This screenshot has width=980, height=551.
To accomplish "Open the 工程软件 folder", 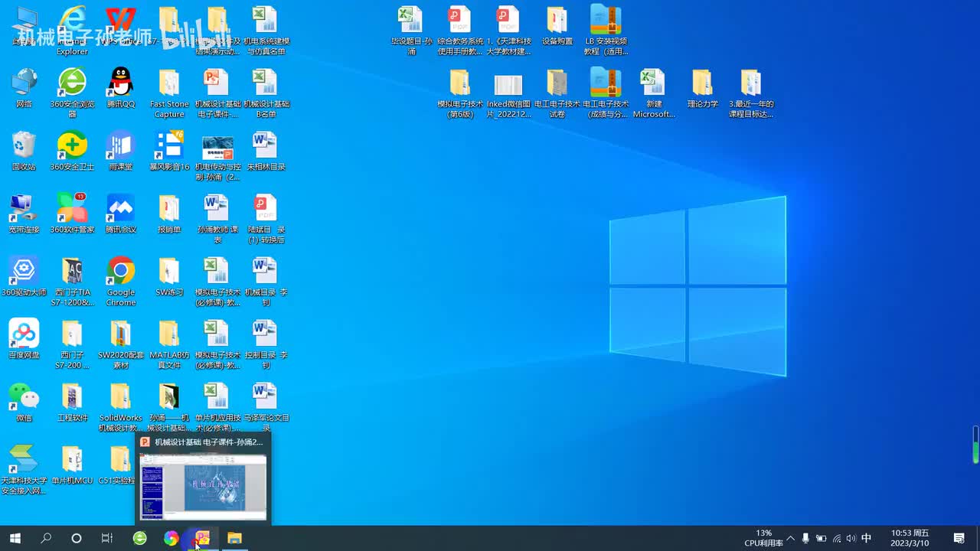I will (x=72, y=402).
